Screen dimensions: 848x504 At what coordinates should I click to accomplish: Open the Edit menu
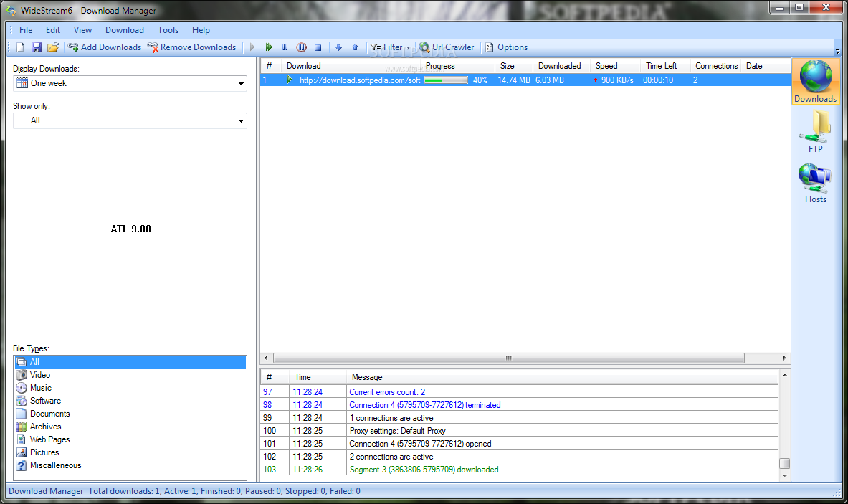53,30
